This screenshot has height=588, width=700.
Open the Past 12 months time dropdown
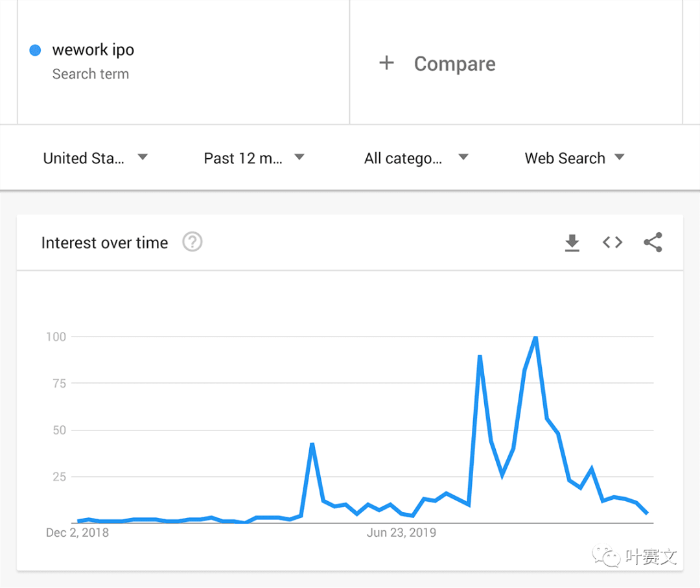(254, 158)
